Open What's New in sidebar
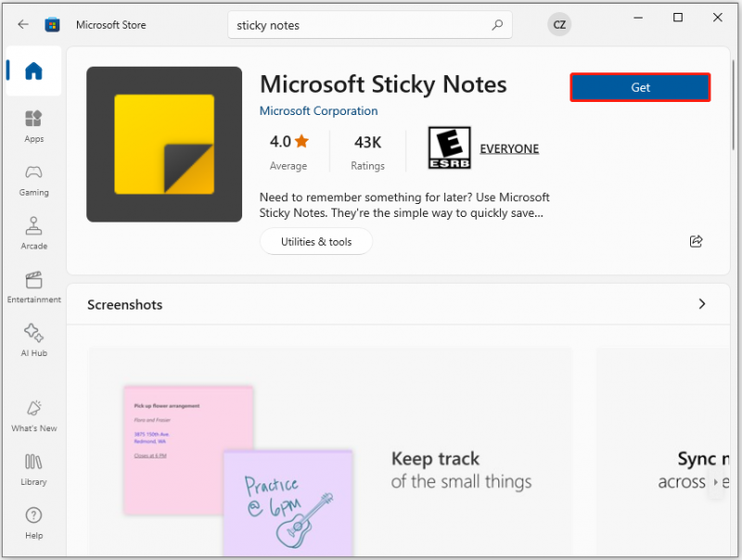The width and height of the screenshot is (742, 560). (x=33, y=415)
